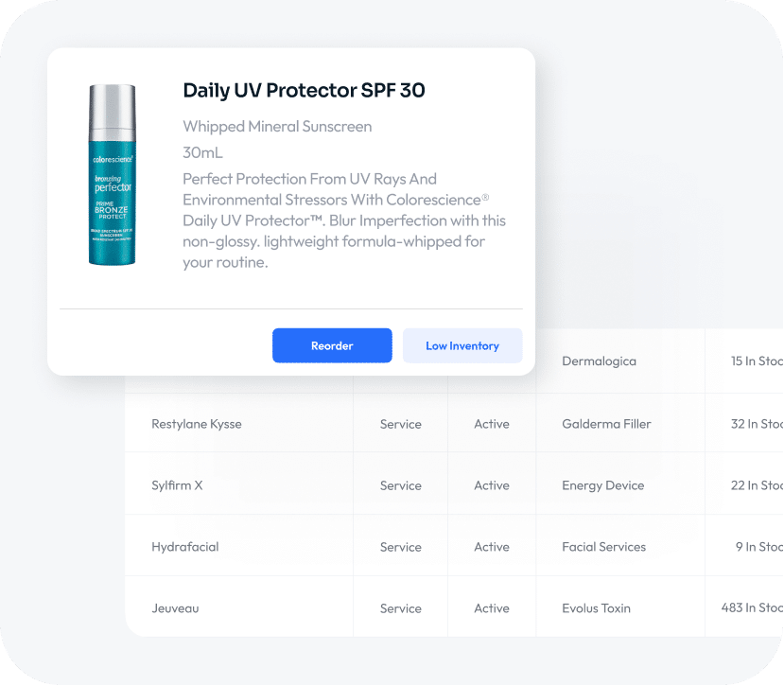Click the Galderma Filler category cell
Screen dimensions: 784x686
click(606, 424)
